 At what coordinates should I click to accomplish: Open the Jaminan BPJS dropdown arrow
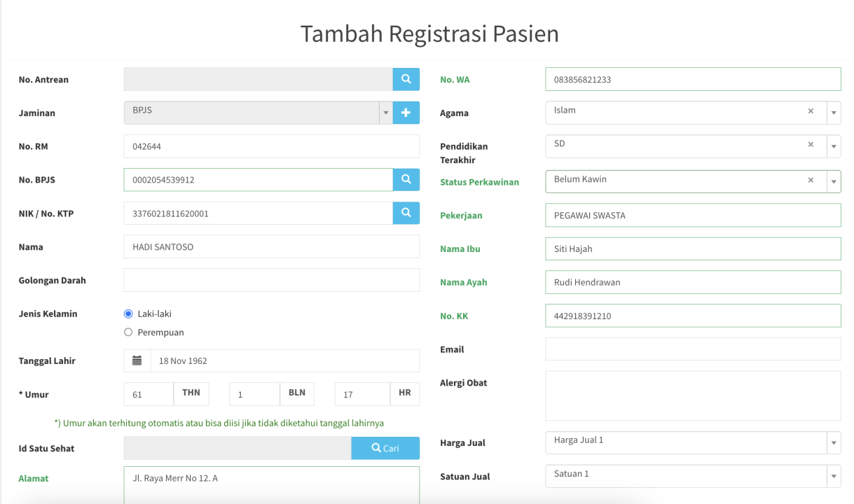coord(385,113)
